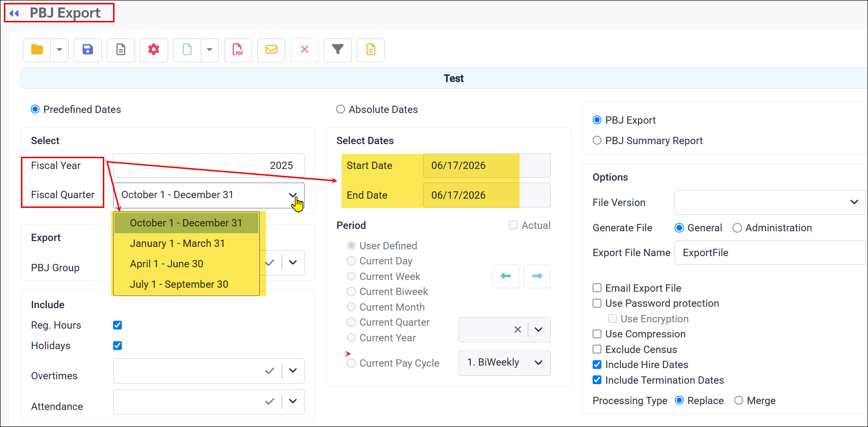Viewport: 868px width, 427px height.
Task: Click the red settings gear icon
Action: pos(154,50)
